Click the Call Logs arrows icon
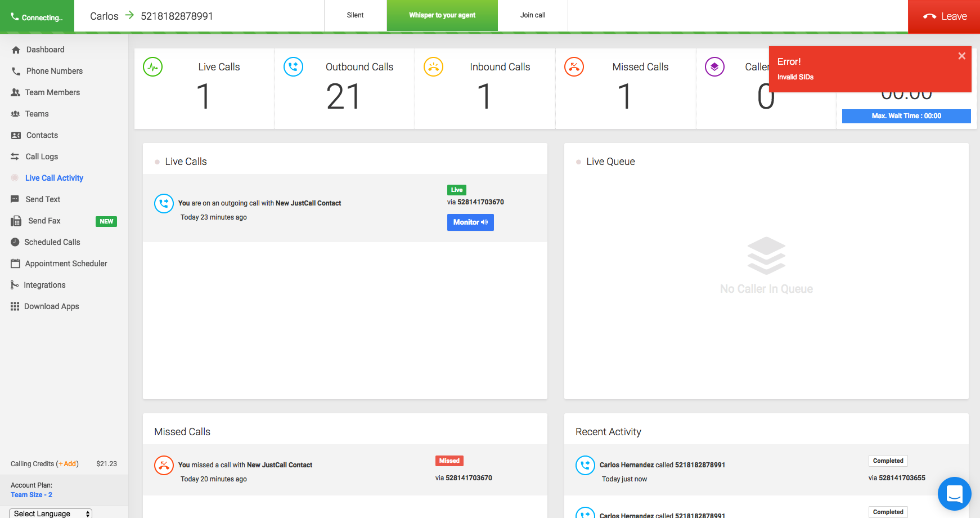 [15, 157]
